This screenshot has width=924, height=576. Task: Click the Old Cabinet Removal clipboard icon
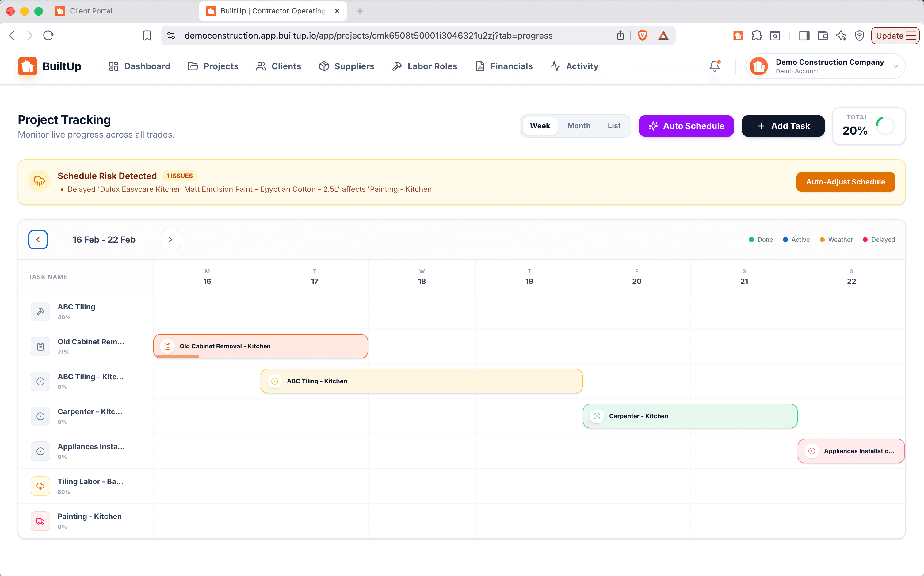(x=40, y=347)
